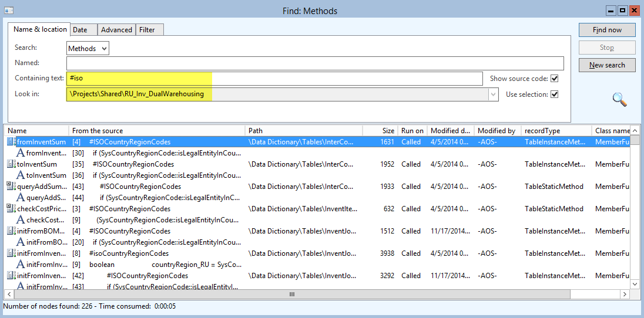Switch to the Date tab
Viewport: 644px width, 318px height.
pos(80,30)
